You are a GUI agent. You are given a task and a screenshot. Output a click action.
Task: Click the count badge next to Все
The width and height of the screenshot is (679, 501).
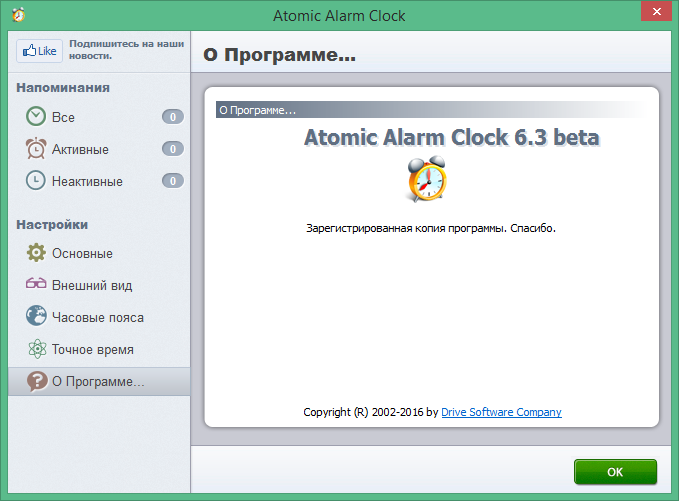tap(173, 117)
